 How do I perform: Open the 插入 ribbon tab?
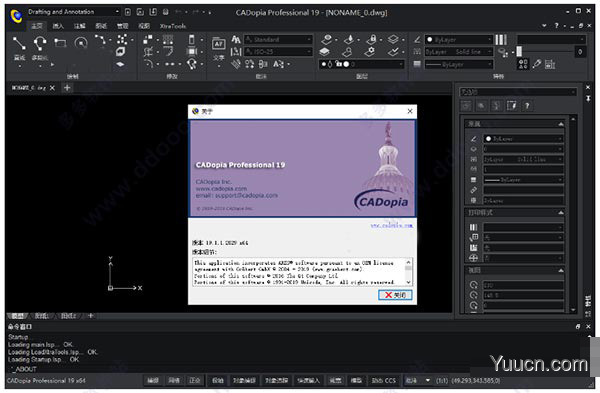point(58,26)
